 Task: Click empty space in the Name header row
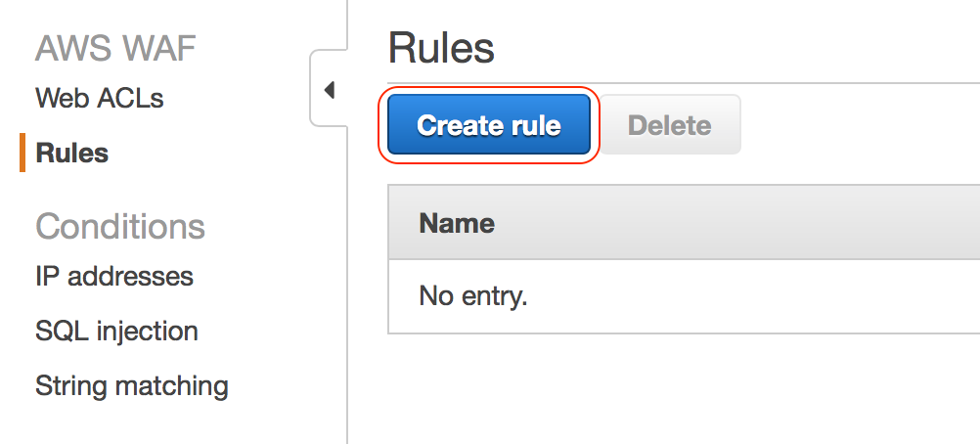click(x=734, y=223)
